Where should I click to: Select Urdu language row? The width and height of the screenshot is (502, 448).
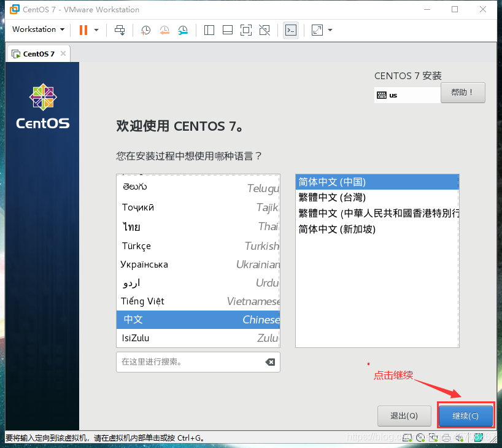click(198, 283)
